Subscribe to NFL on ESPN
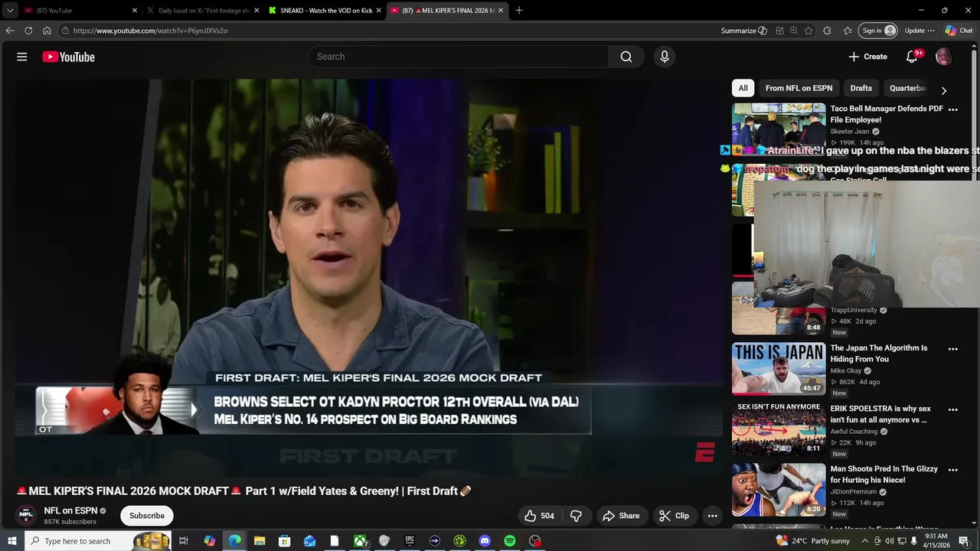 tap(147, 516)
